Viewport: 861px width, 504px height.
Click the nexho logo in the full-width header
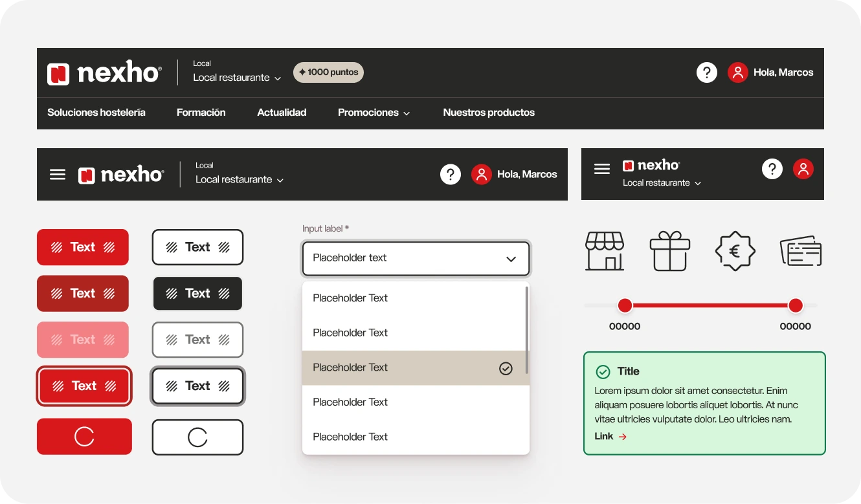pyautogui.click(x=104, y=73)
